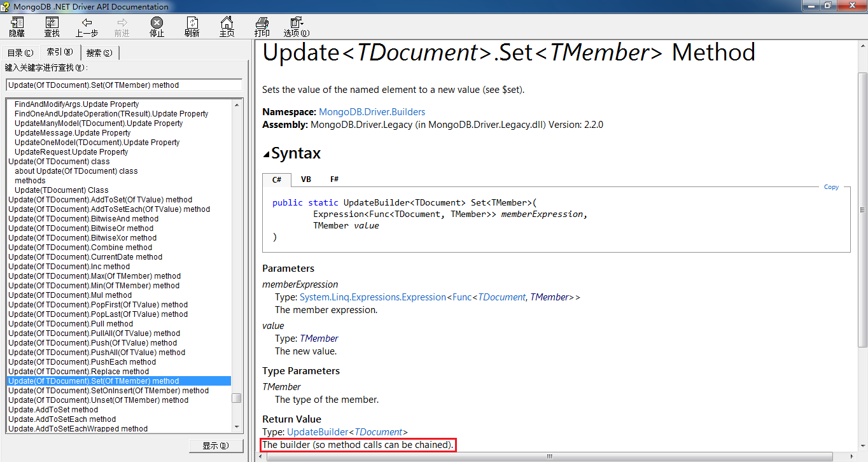The image size is (868, 462).
Task: Select 'Update(Of TDocument).Inc method' entry
Action: (69, 267)
